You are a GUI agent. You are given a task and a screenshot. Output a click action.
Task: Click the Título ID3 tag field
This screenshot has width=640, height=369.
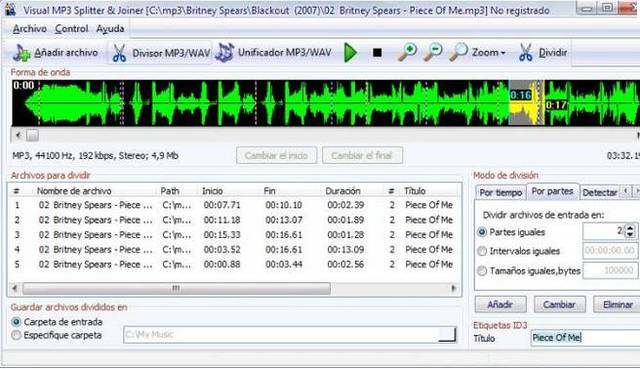(585, 338)
